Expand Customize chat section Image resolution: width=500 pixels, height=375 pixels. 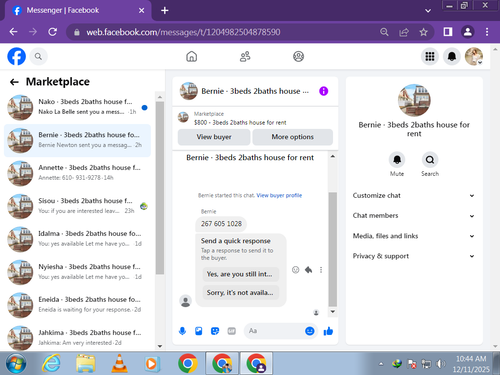[x=413, y=196]
